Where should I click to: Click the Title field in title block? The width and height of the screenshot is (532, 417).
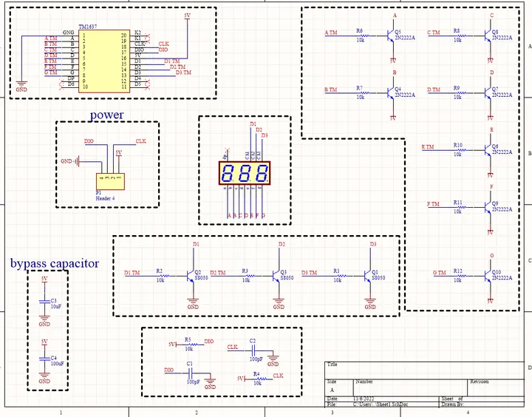[424, 370]
